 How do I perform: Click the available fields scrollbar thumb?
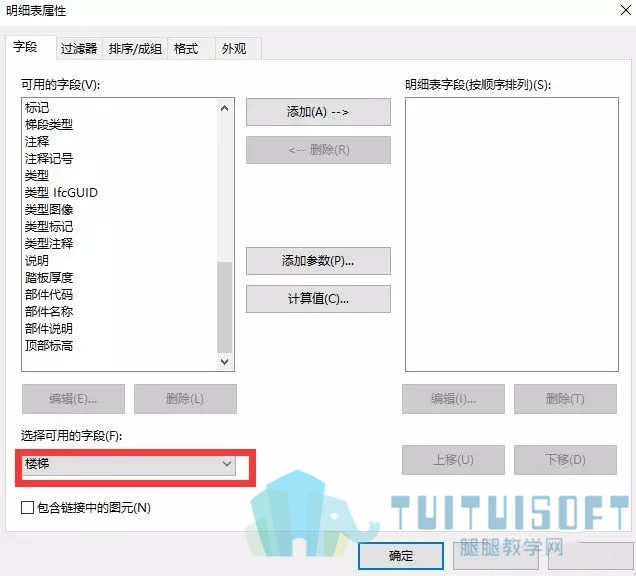point(224,307)
